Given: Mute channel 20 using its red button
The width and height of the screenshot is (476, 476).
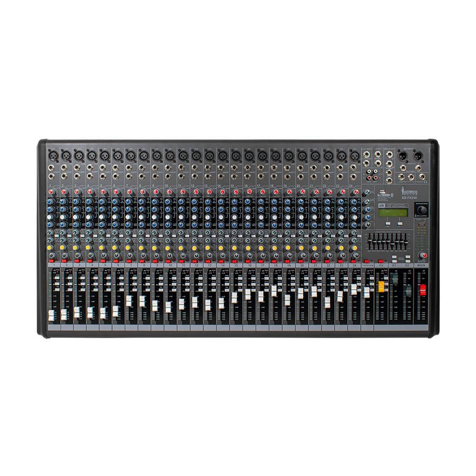Looking at the screenshot, I should point(300,261).
